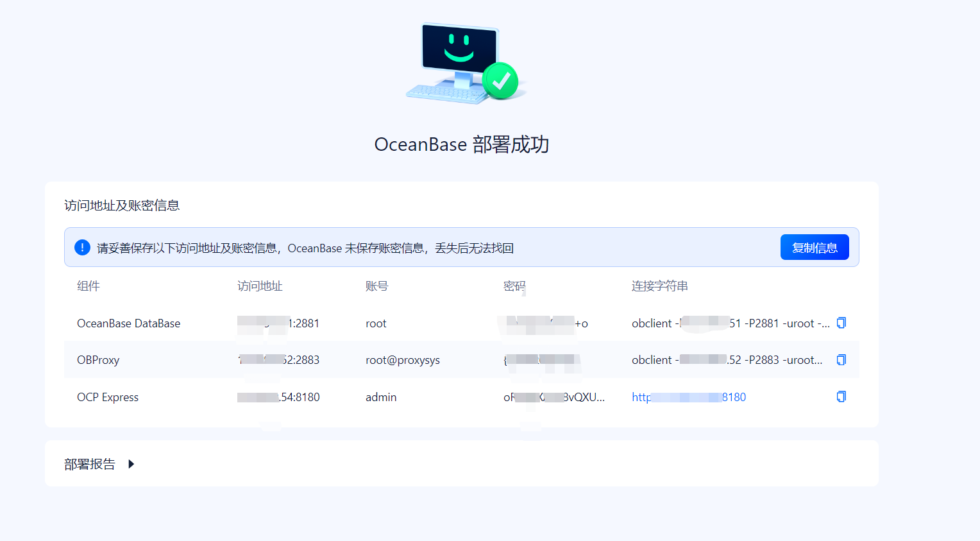The height and width of the screenshot is (541, 980).
Task: Select the OCP Express component cell
Action: pyautogui.click(x=108, y=397)
